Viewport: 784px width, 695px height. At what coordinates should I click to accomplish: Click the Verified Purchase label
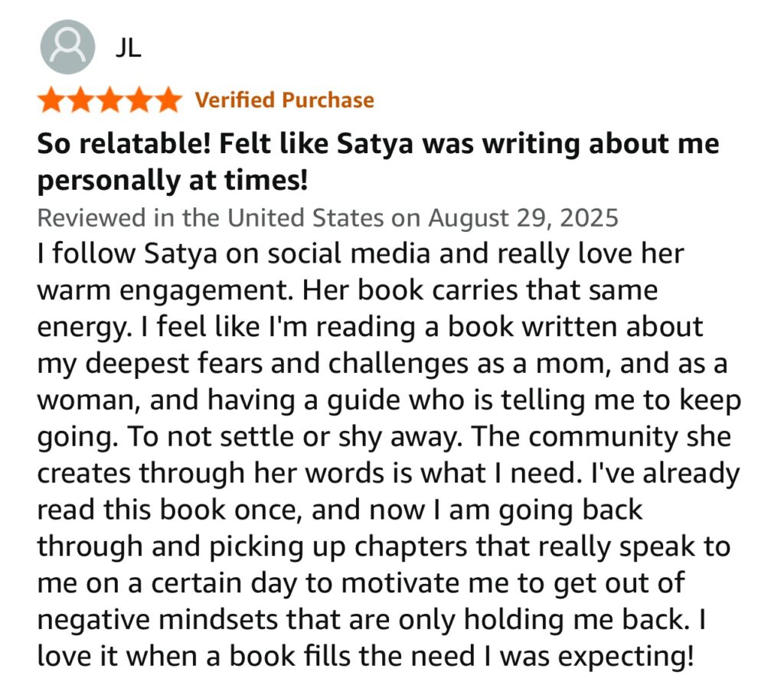(x=285, y=100)
